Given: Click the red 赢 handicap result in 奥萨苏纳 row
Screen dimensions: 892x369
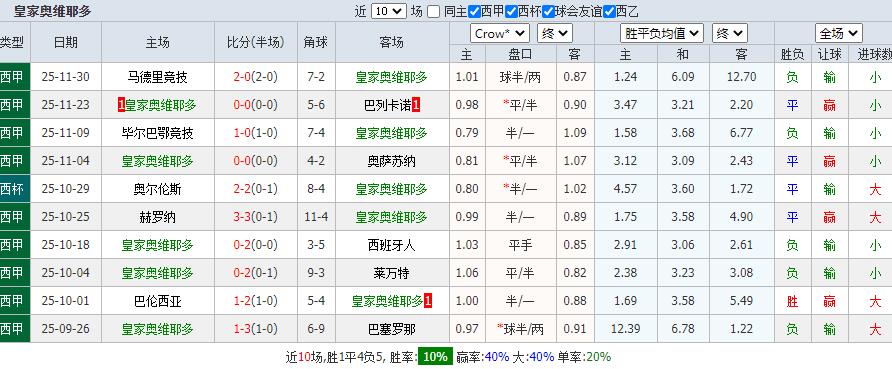Looking at the screenshot, I should click(830, 161).
